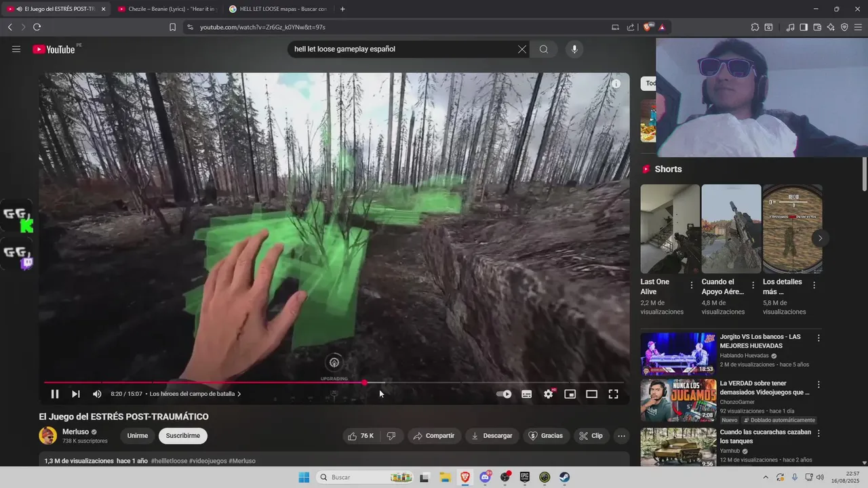Clear the search box text
Screen dimensions: 868x488
coord(522,49)
